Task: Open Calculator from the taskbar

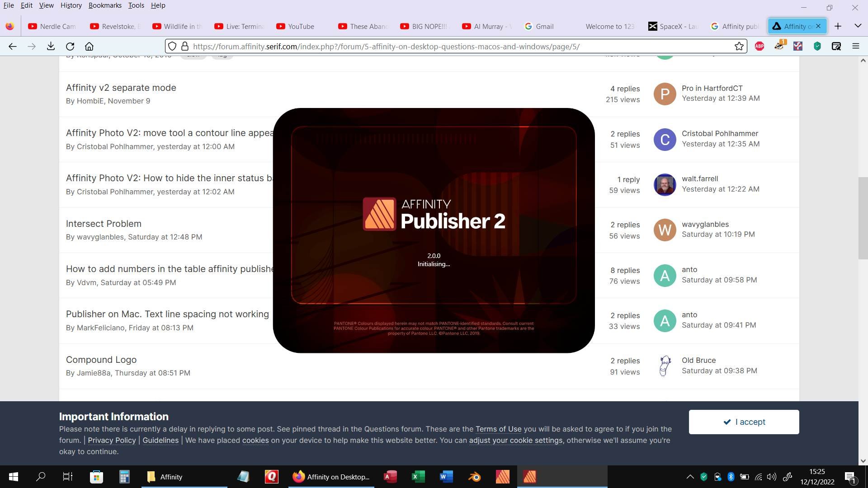Action: click(124, 477)
